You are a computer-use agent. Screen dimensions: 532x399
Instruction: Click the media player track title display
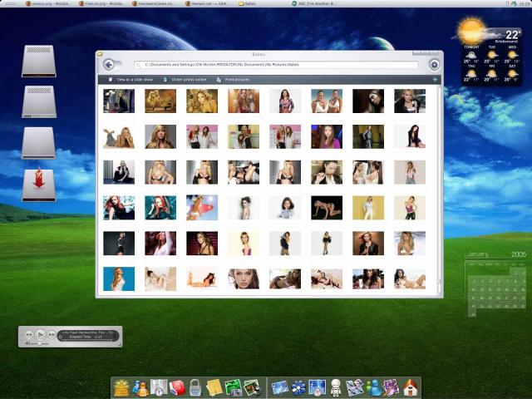[88, 332]
